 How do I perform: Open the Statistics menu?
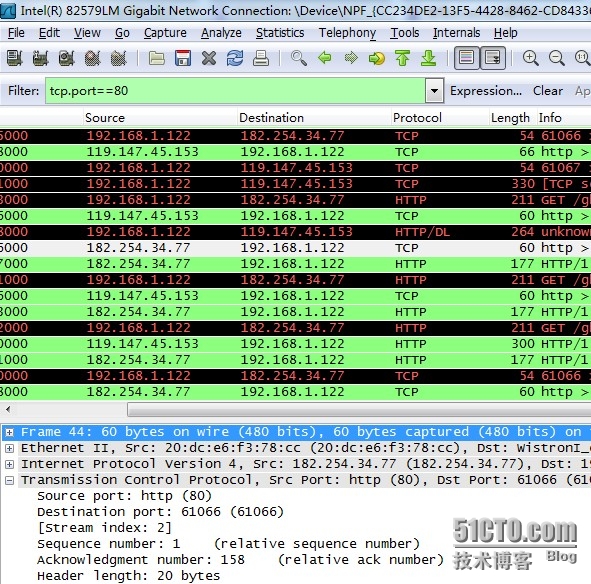(x=280, y=33)
